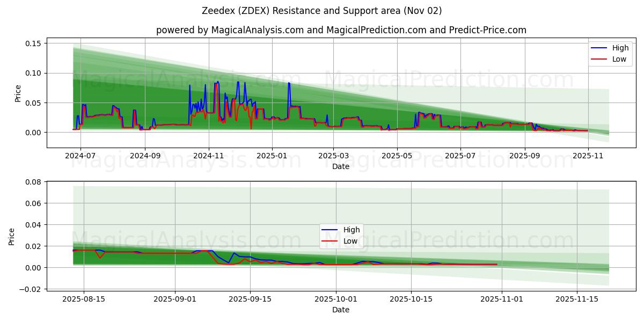Click 'High' in the bottom chart legend
The width and height of the screenshot is (644, 322).
(x=352, y=230)
